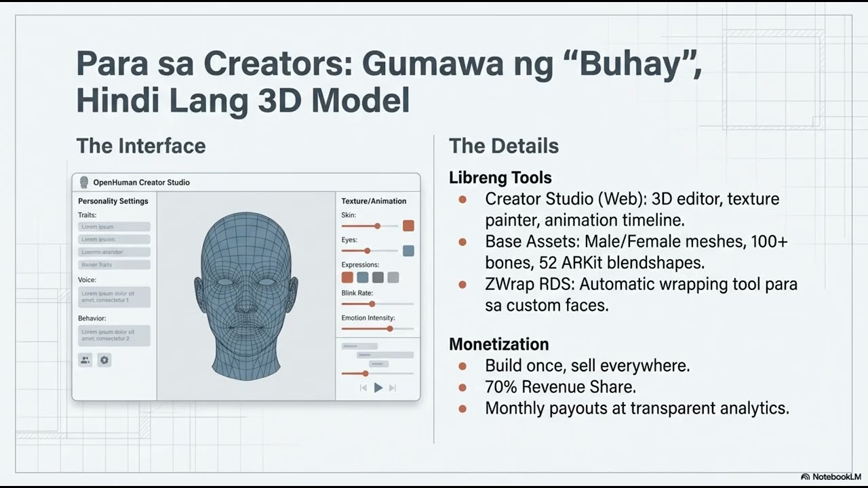Click the 'ZWrap RDS' bullet text

tap(641, 294)
